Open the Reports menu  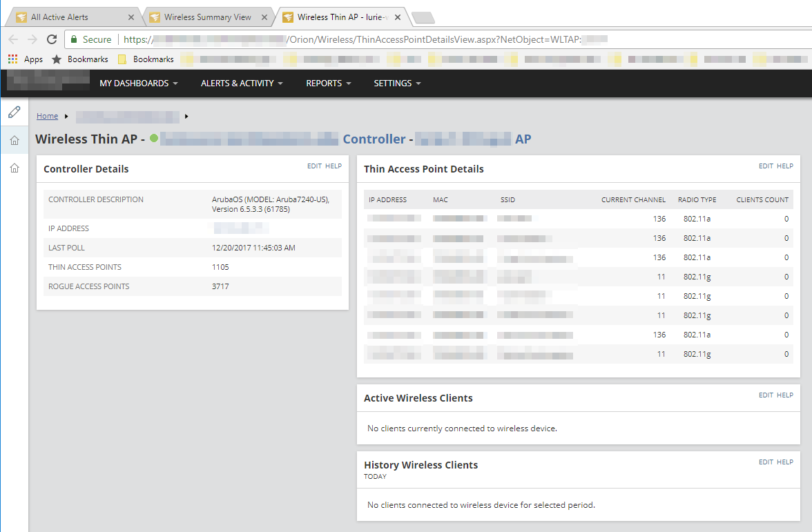pos(329,83)
